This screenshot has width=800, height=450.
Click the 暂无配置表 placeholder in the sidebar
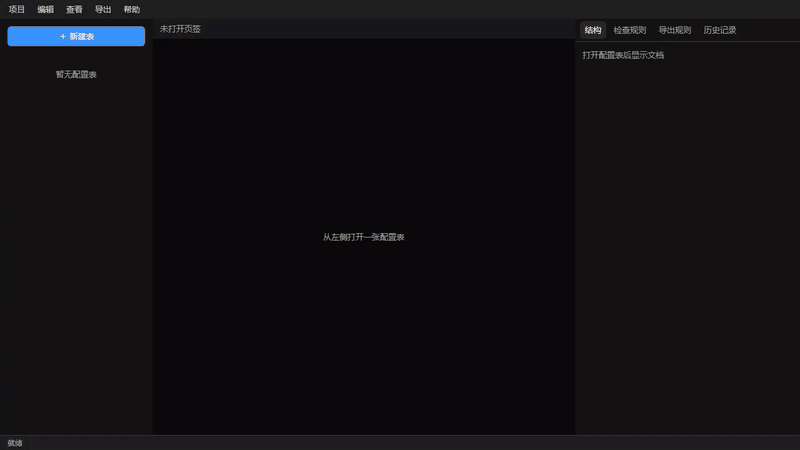pos(76,74)
